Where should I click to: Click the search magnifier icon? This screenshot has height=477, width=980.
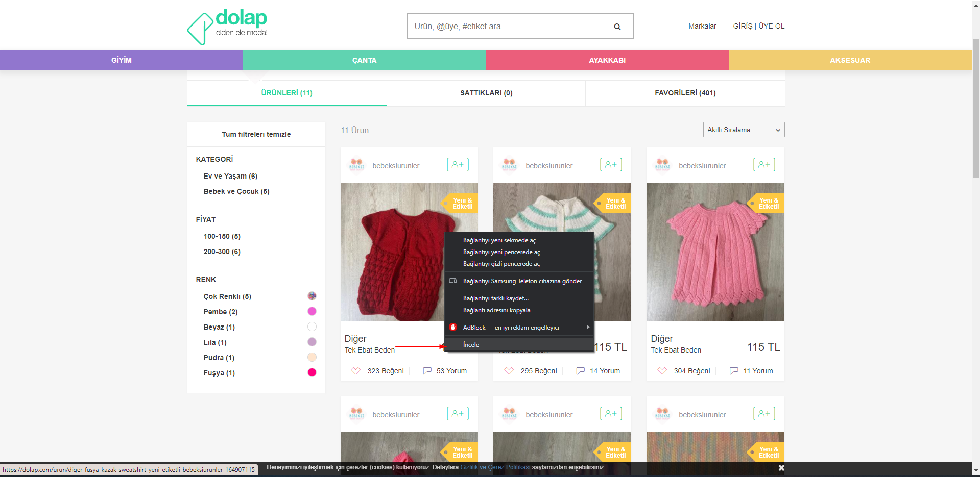click(617, 27)
